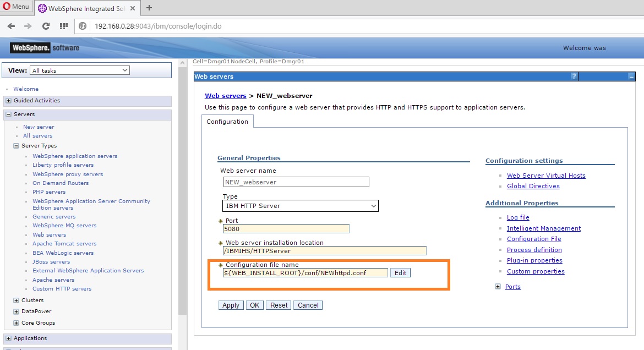Click the help question mark on Web servers banner
Viewport: 644px width, 350px height.
[x=574, y=76]
